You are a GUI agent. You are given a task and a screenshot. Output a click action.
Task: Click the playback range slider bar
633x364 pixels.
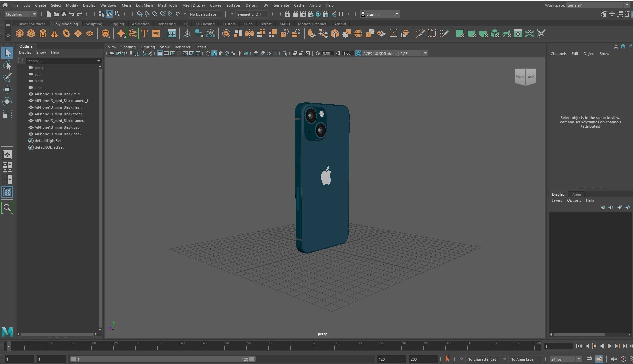pos(163,359)
